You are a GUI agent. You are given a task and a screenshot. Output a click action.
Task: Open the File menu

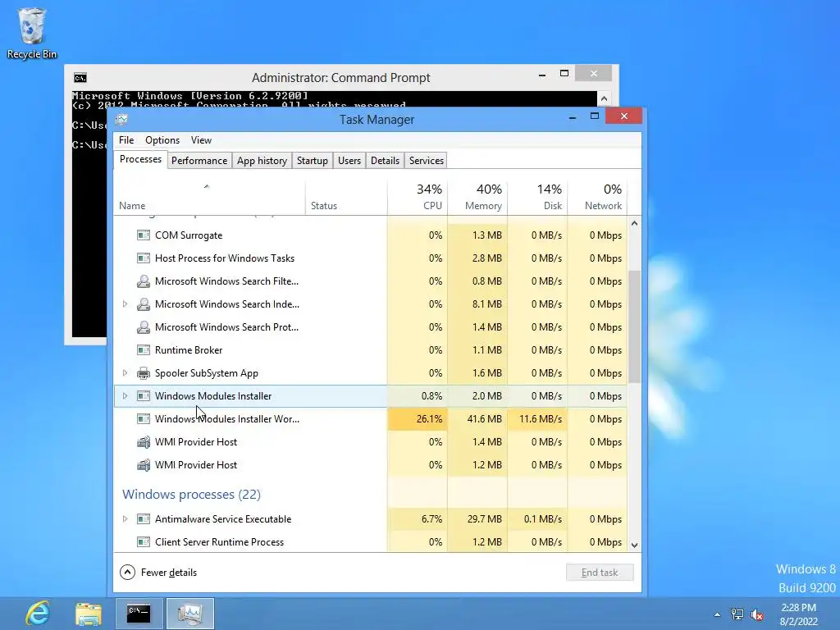[126, 139]
